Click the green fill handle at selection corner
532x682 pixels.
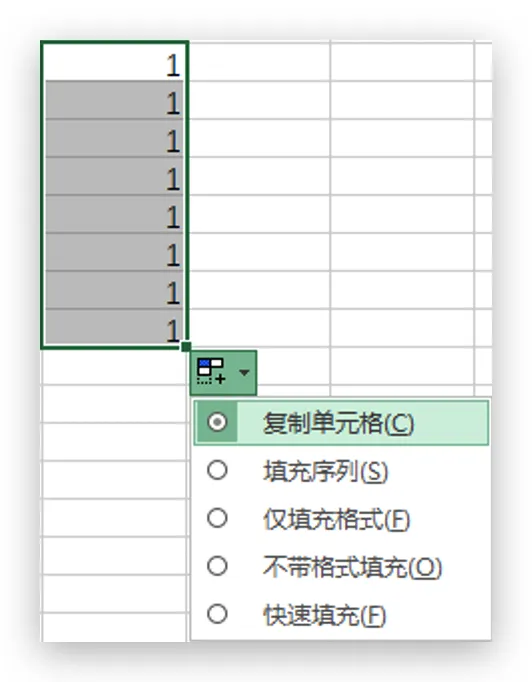(186, 347)
